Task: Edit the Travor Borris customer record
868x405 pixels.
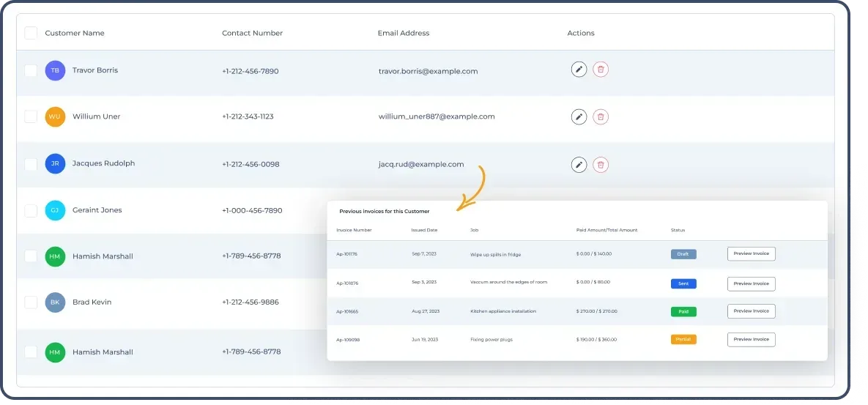Action: tap(579, 70)
